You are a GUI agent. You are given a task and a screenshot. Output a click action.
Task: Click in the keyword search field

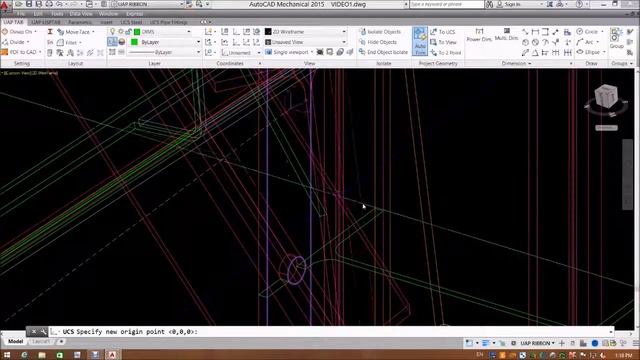pos(446,4)
